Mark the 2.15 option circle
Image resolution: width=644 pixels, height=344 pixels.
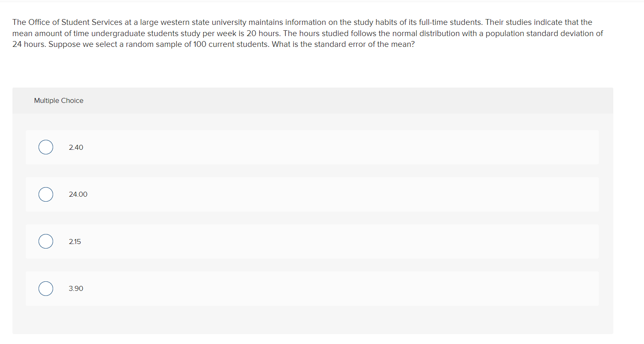[x=46, y=242]
